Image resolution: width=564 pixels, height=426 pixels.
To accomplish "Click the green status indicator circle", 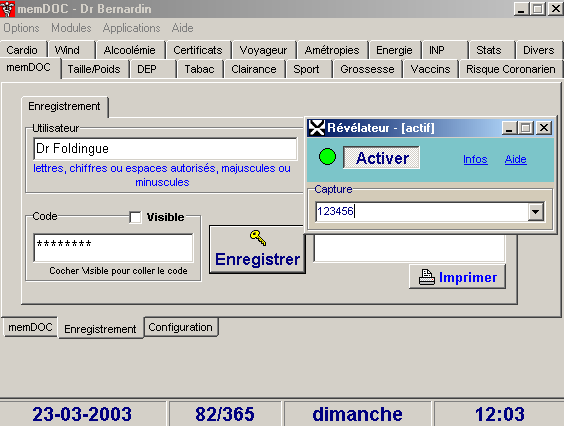I will 327,157.
